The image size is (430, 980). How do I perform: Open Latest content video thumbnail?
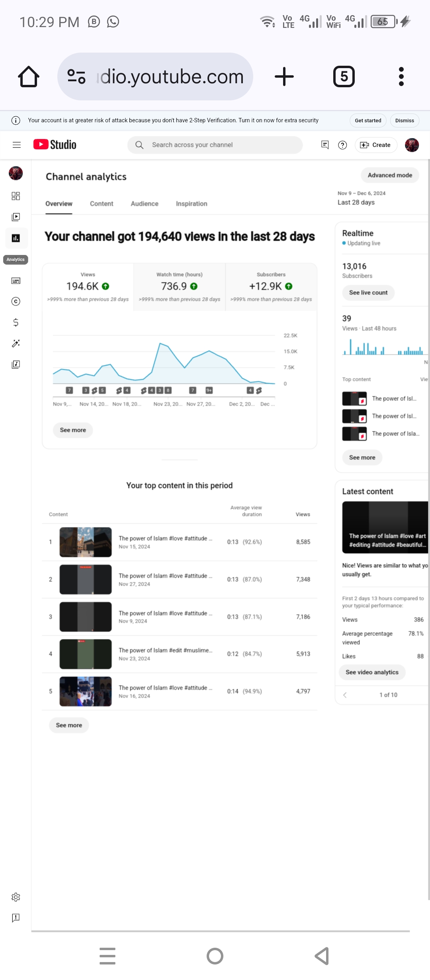[x=385, y=527]
